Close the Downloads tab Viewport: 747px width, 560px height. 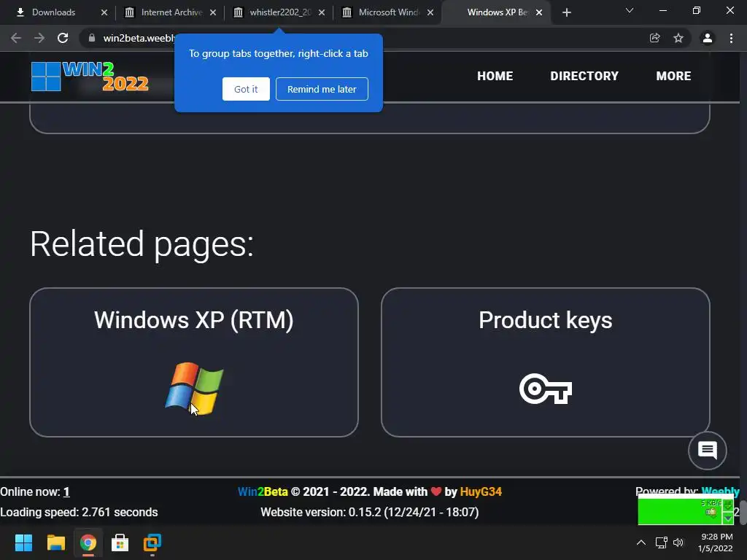(x=104, y=12)
